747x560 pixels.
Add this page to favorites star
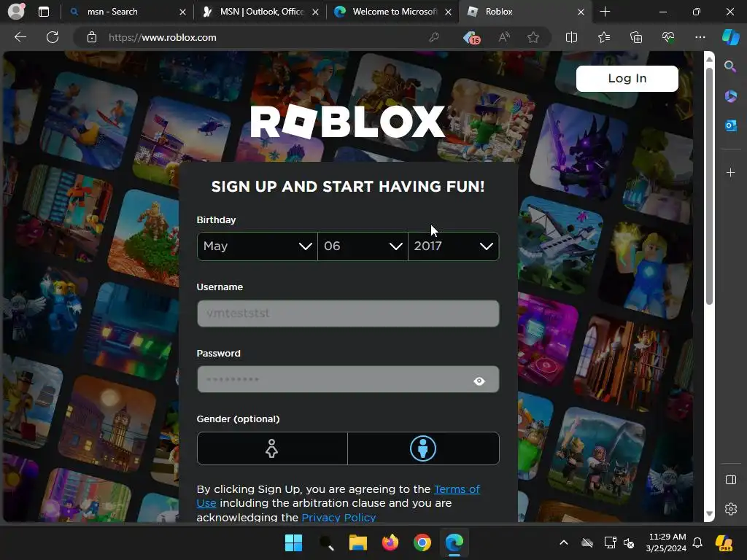coord(533,37)
